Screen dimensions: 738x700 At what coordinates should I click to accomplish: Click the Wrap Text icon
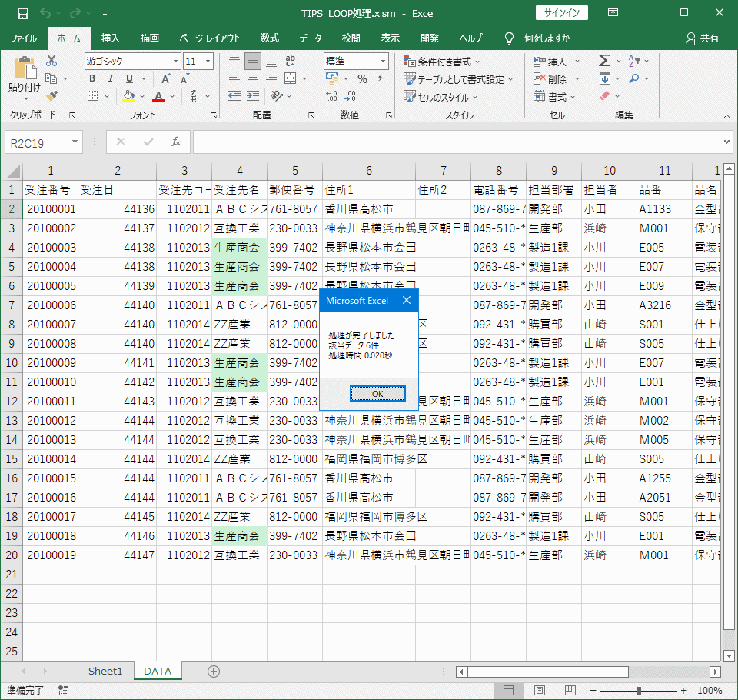[291, 60]
